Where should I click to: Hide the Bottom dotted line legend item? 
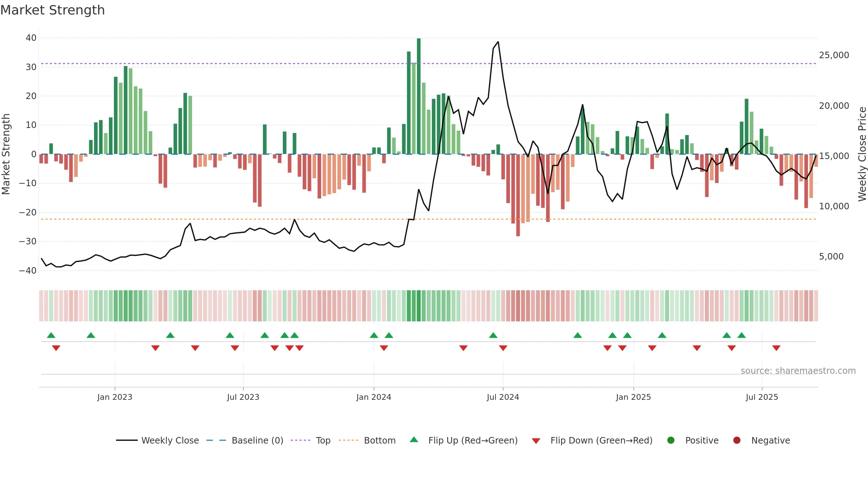(367, 440)
